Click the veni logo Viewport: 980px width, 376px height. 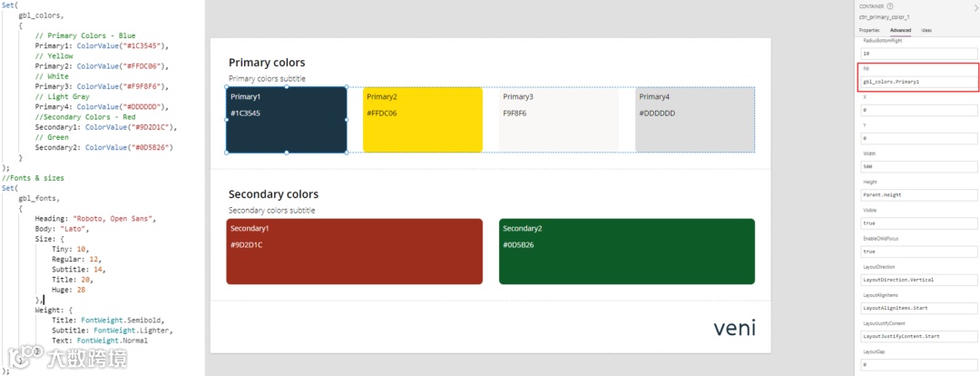(x=734, y=327)
